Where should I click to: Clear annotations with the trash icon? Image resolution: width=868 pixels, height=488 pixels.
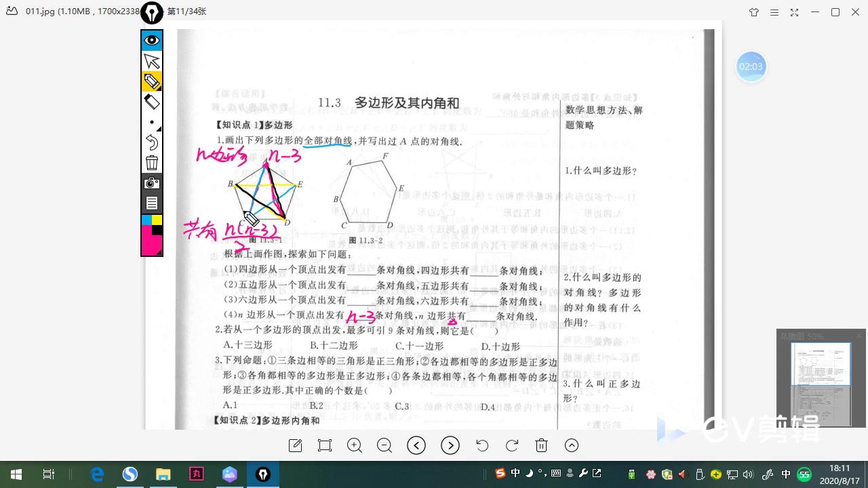point(541,445)
